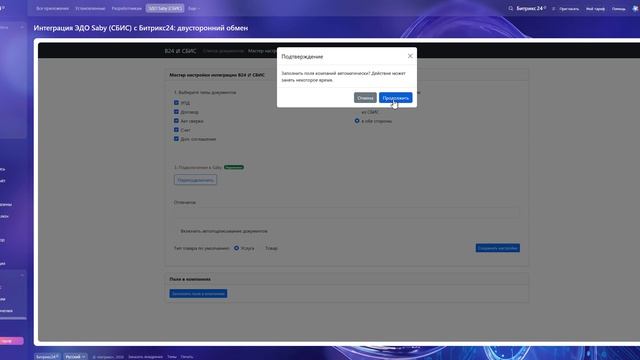This screenshot has height=360, width=640.
Task: Open the Темы footer link
Action: pos(172,357)
